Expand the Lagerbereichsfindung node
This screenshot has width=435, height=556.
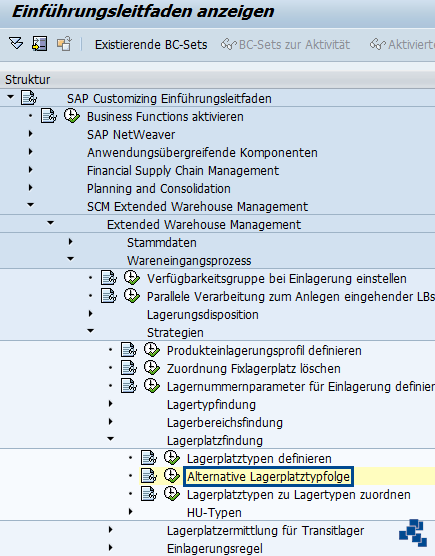(111, 422)
